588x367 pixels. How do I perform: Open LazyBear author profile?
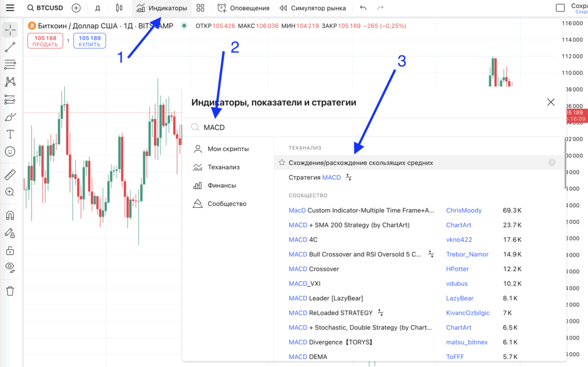click(460, 298)
